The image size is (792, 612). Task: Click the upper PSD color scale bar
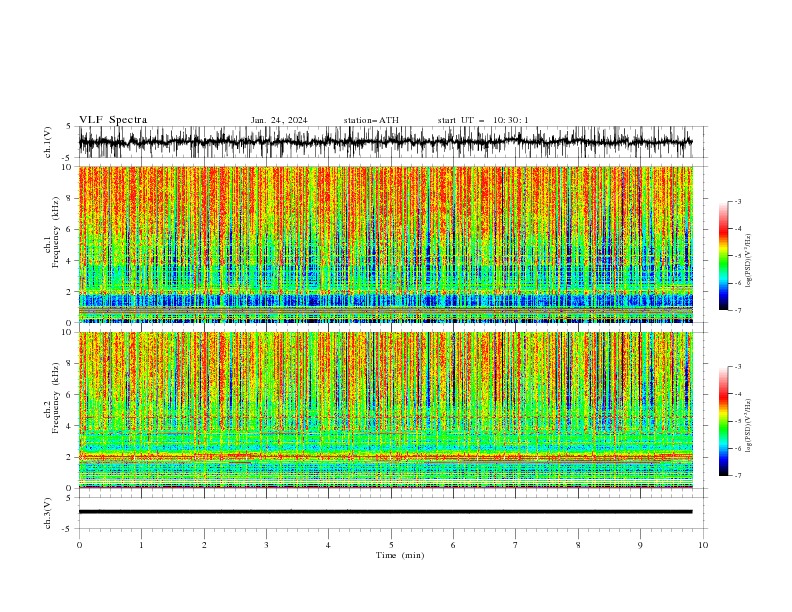point(723,256)
